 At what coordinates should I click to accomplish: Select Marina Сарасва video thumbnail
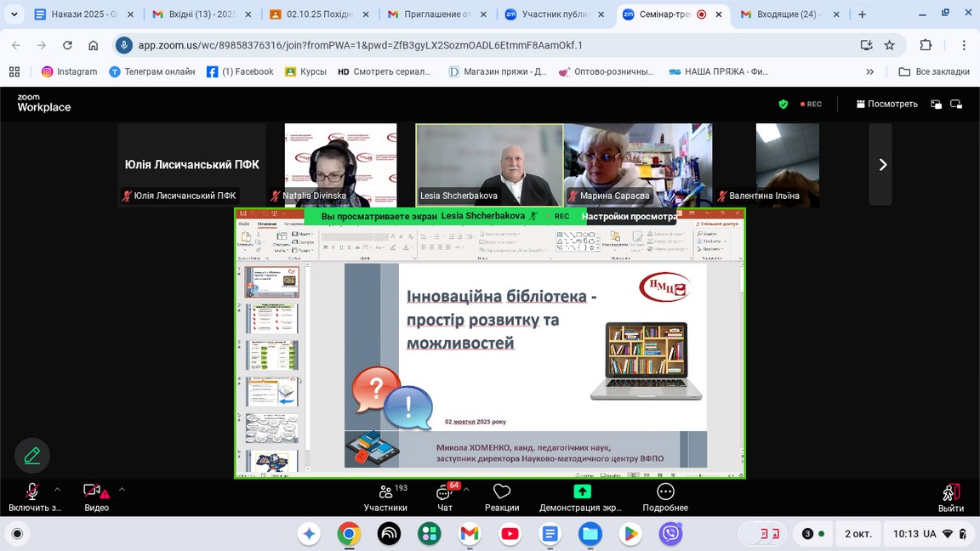coord(637,164)
